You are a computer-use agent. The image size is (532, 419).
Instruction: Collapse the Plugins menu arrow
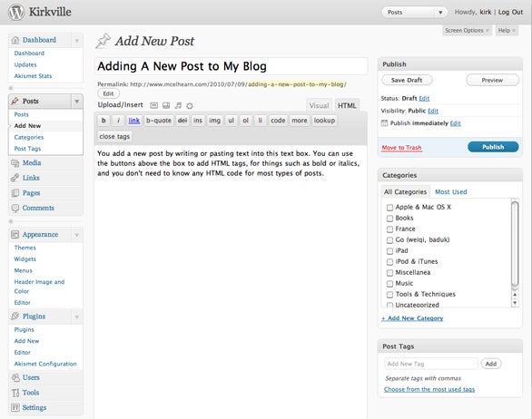[x=76, y=317]
